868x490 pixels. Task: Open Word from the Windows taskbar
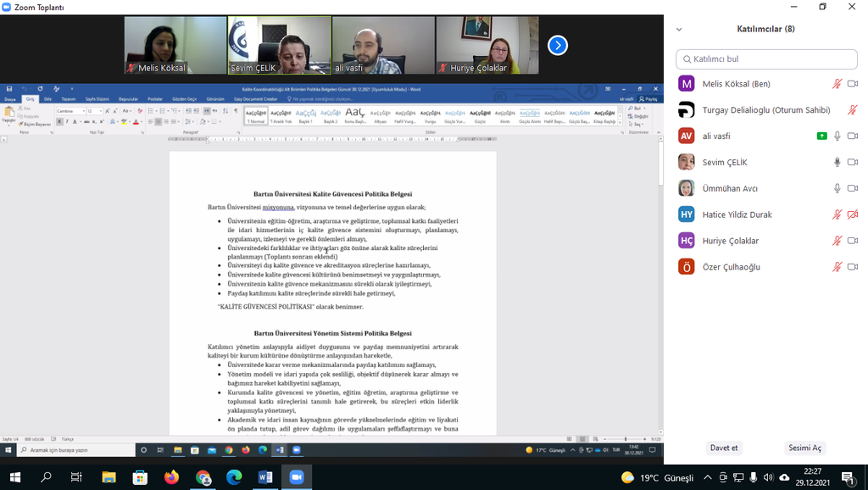coord(264,477)
